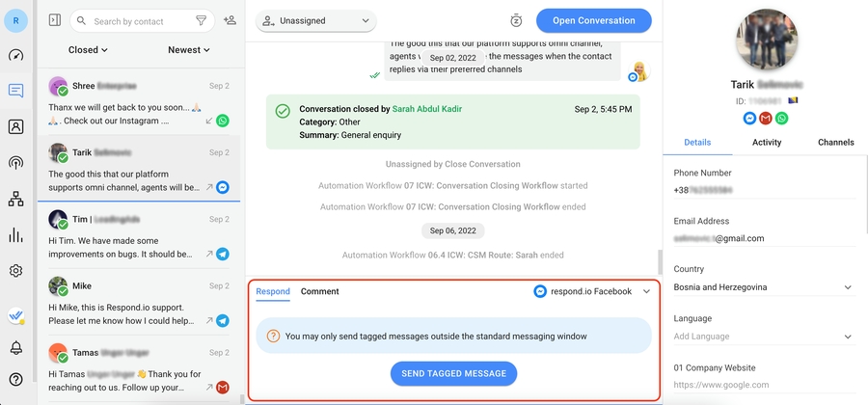Viewport: 868px width, 405px height.
Task: Collapse the conversation list panel
Action: click(54, 20)
